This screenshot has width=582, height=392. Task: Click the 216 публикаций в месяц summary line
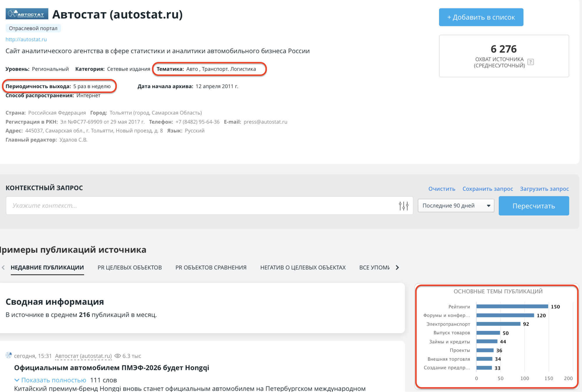81,315
